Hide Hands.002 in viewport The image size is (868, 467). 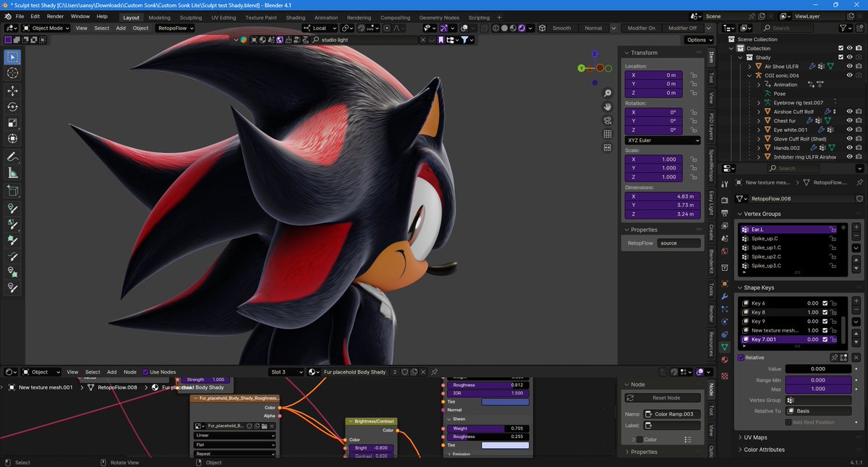pos(850,148)
